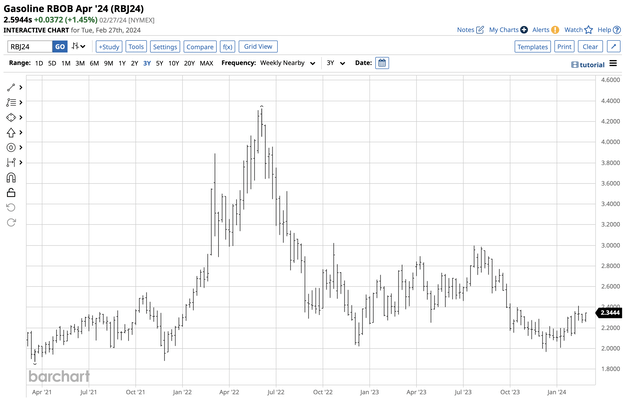Set range to 10Y

click(174, 63)
